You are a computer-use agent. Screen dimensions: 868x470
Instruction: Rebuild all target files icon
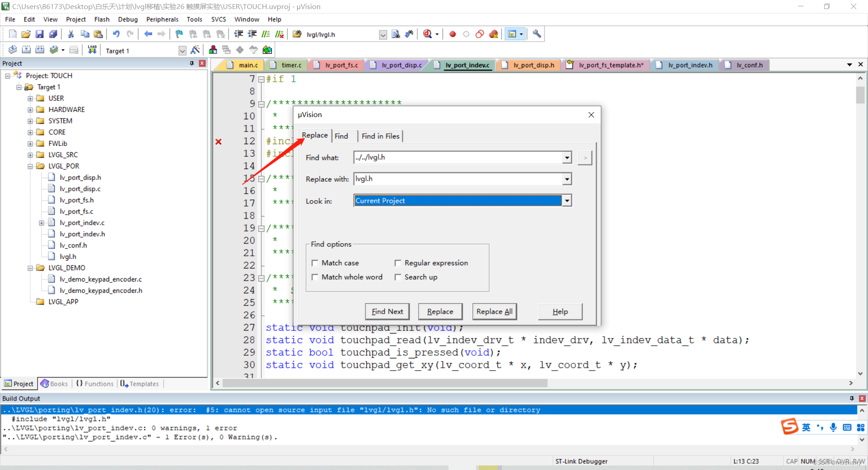[40, 50]
